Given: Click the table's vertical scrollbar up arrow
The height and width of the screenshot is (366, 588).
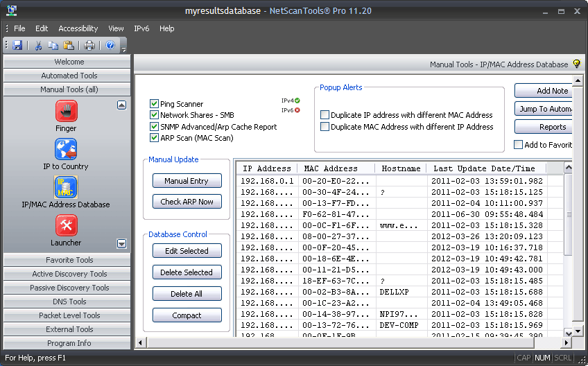Looking at the screenshot, I should pyautogui.click(x=568, y=167).
